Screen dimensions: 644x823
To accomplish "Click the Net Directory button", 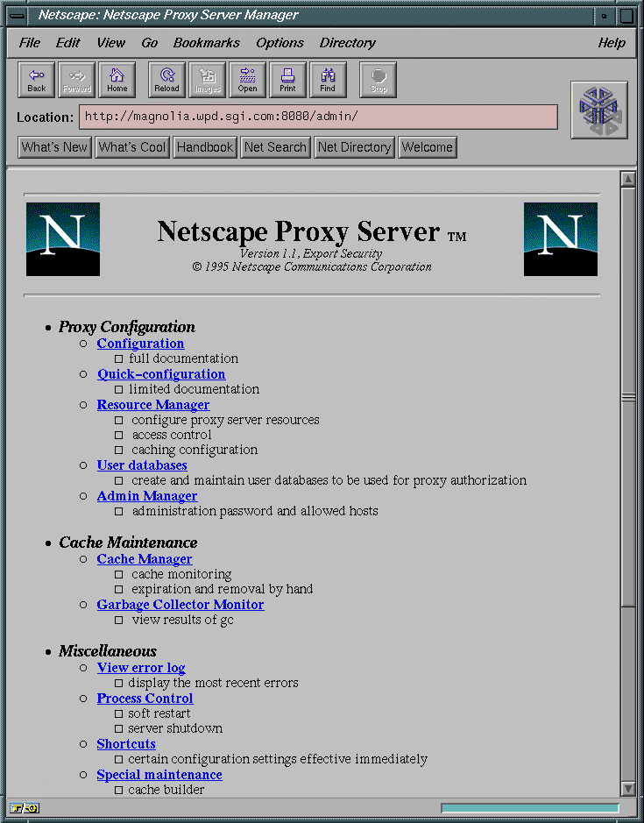I will coord(354,147).
